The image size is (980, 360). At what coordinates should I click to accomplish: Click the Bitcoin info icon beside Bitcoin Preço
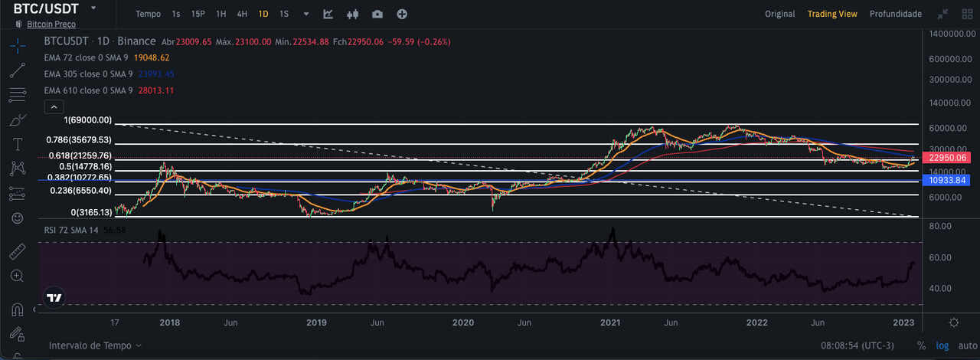pyautogui.click(x=18, y=25)
